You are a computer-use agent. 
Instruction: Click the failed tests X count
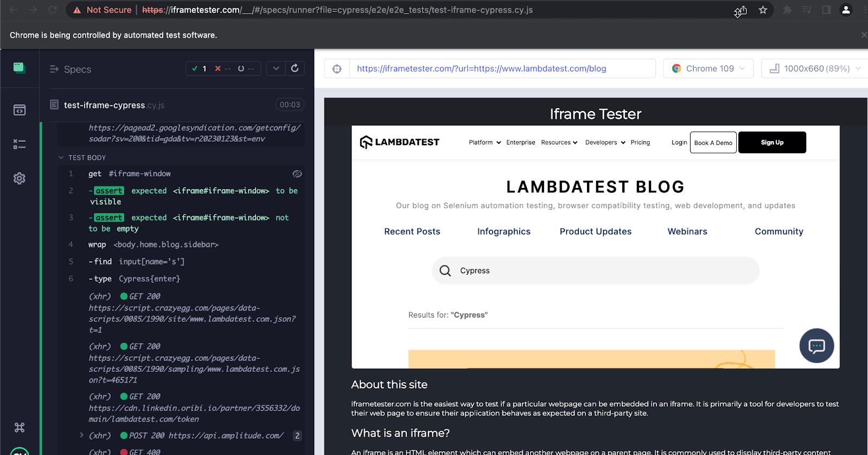(222, 68)
